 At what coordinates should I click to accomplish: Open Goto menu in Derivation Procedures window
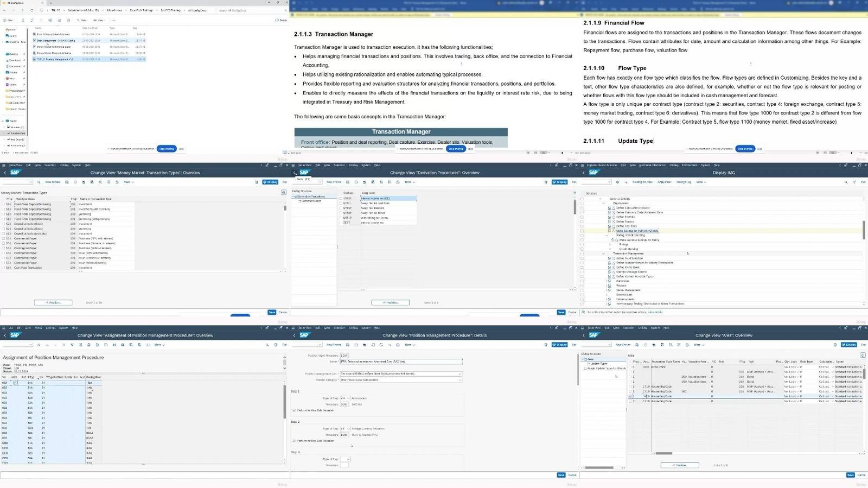click(x=327, y=165)
